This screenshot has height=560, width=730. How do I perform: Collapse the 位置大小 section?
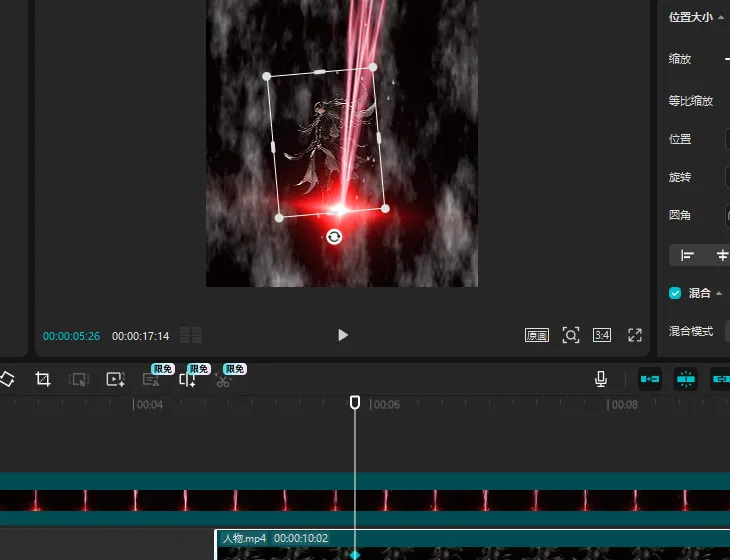click(x=721, y=17)
